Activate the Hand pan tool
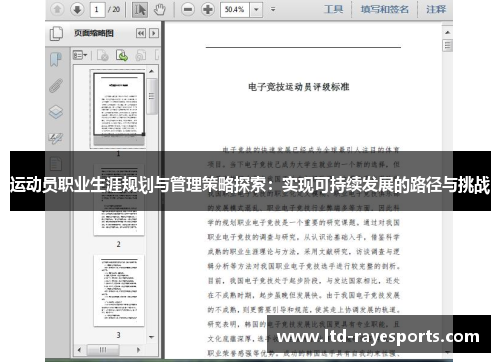This screenshot has width=500, height=362. pyautogui.click(x=160, y=10)
